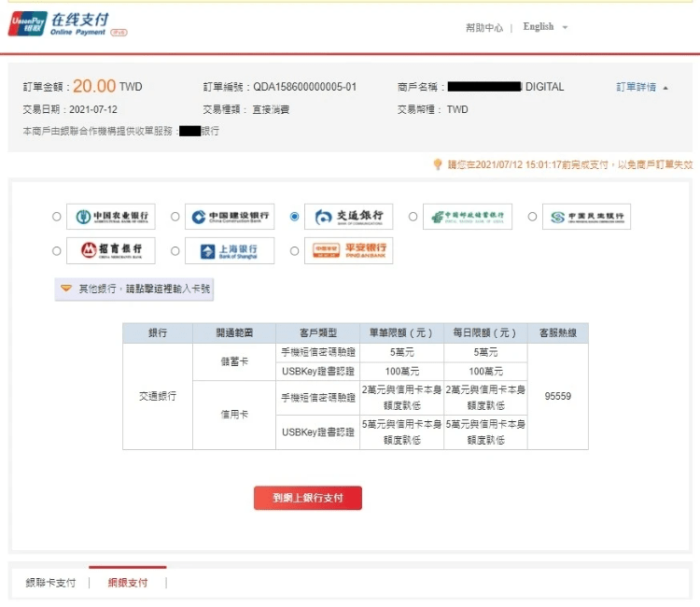Click the lightbulb payment deadline icon
The height and width of the screenshot is (607, 700).
438,164
